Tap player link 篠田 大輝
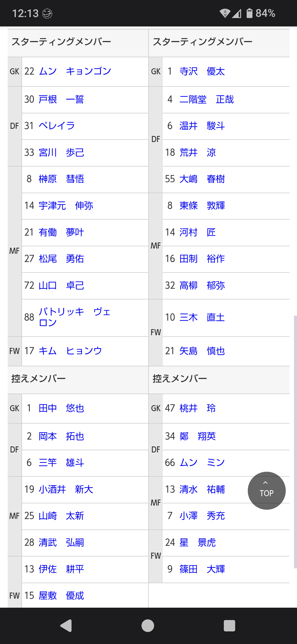 (202, 569)
